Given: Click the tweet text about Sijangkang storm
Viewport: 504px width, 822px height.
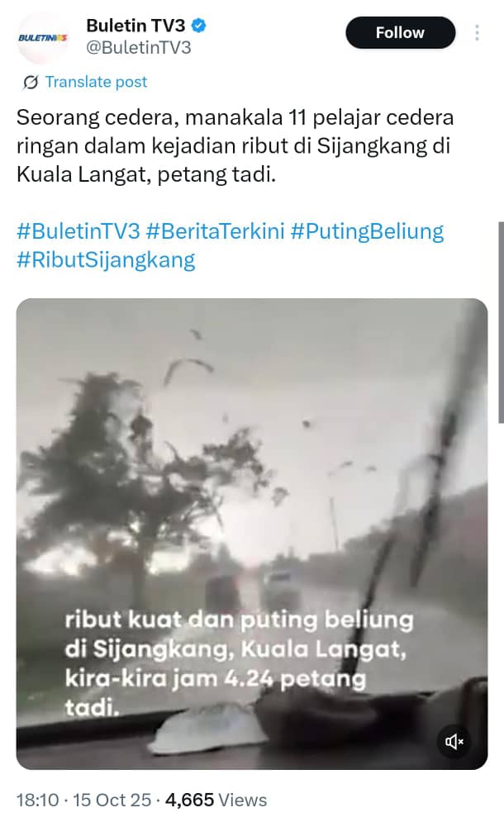Looking at the screenshot, I should [x=235, y=145].
